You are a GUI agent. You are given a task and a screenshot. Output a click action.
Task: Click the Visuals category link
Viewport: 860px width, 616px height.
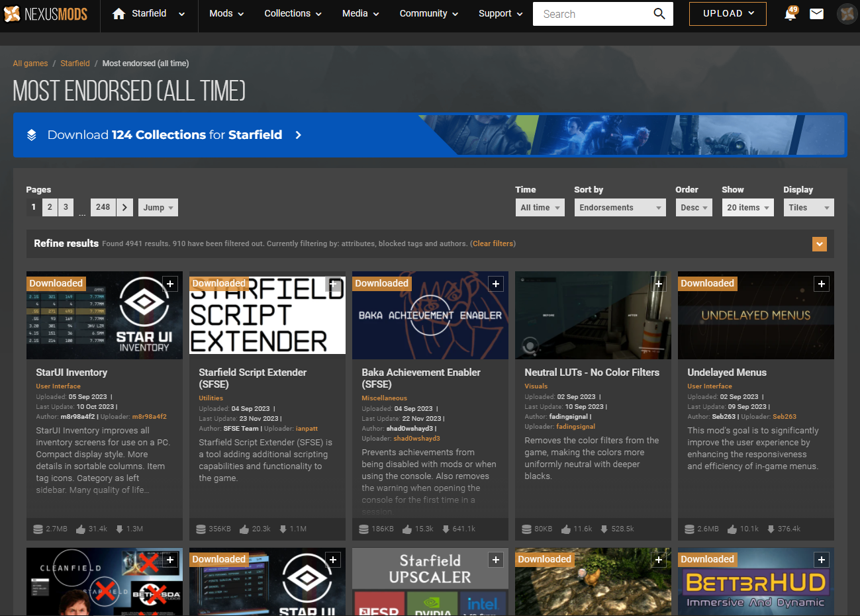click(x=536, y=386)
